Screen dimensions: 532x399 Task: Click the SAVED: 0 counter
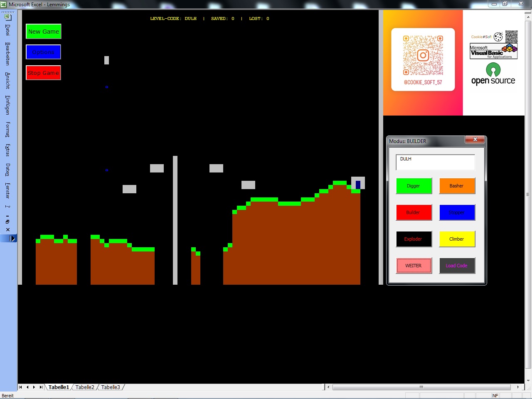coord(223,19)
